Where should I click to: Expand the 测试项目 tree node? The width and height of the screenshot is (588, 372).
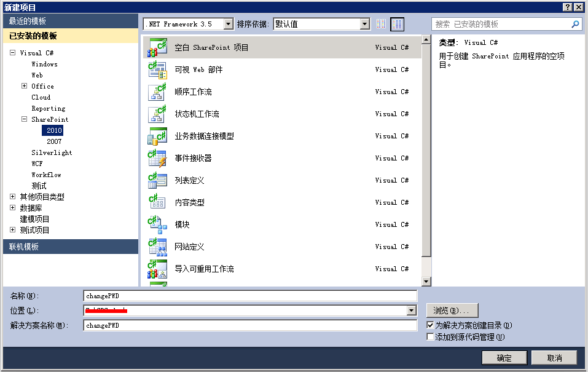(13, 230)
